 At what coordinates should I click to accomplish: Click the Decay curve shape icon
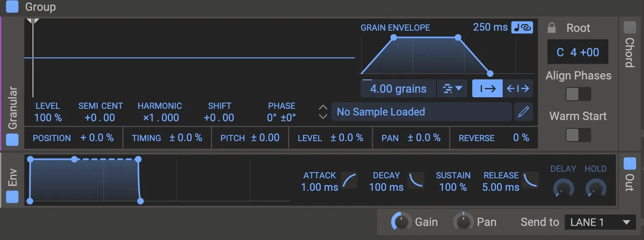coord(416,180)
